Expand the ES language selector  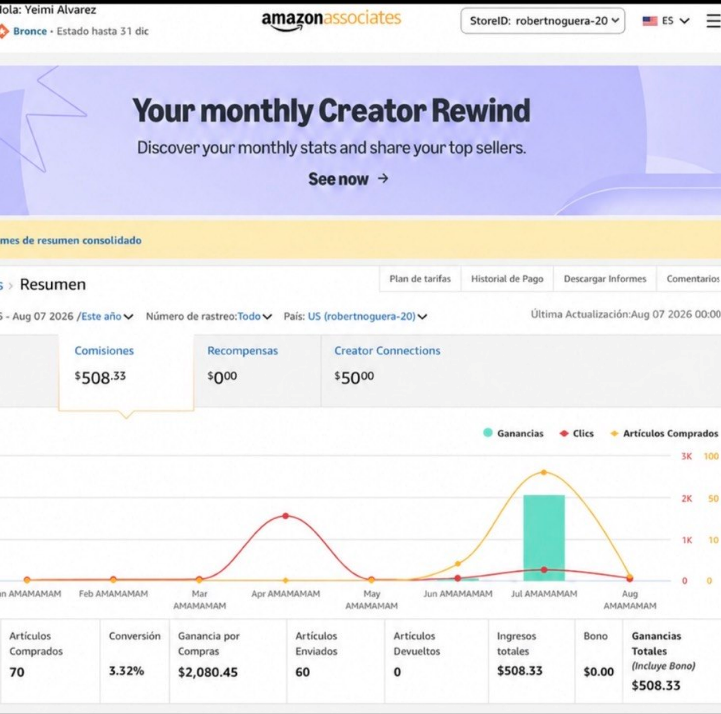[x=675, y=21]
